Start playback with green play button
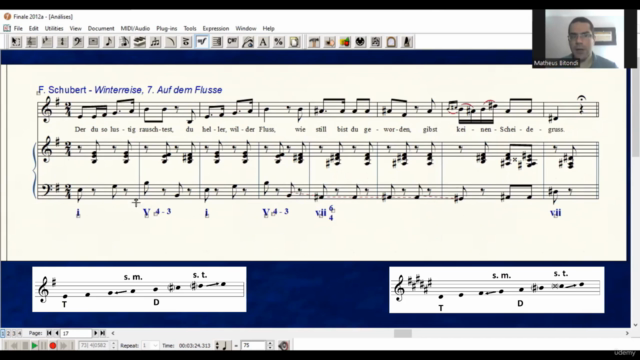 pos(34,346)
